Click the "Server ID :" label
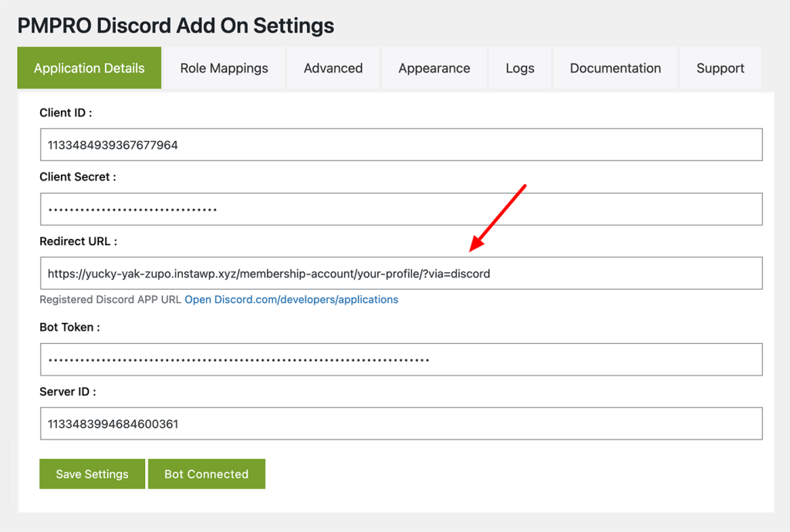790x532 pixels. pos(68,392)
